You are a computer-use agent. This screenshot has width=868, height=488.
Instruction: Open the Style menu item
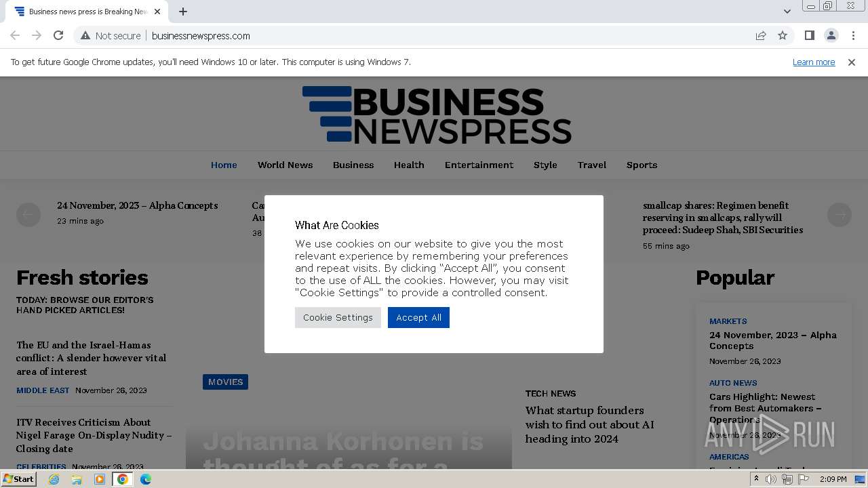(x=545, y=165)
